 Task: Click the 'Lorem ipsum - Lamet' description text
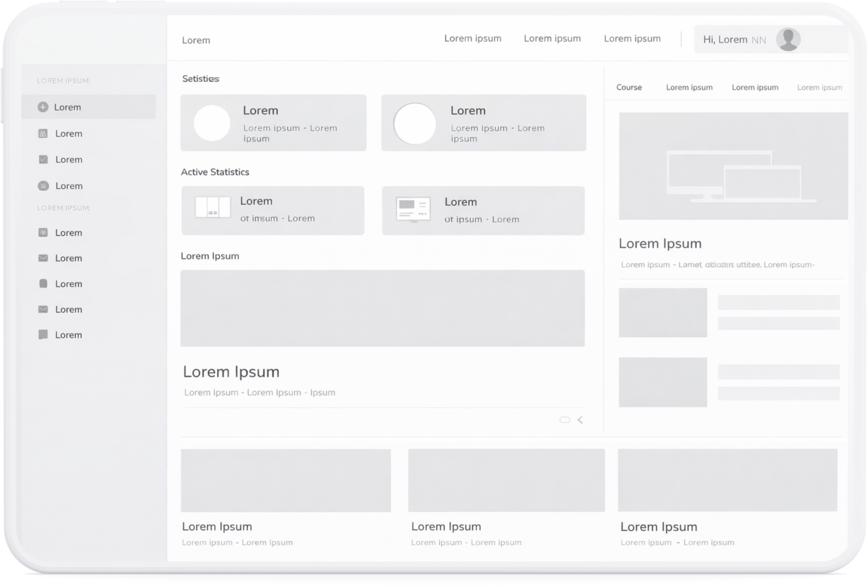[x=717, y=265]
